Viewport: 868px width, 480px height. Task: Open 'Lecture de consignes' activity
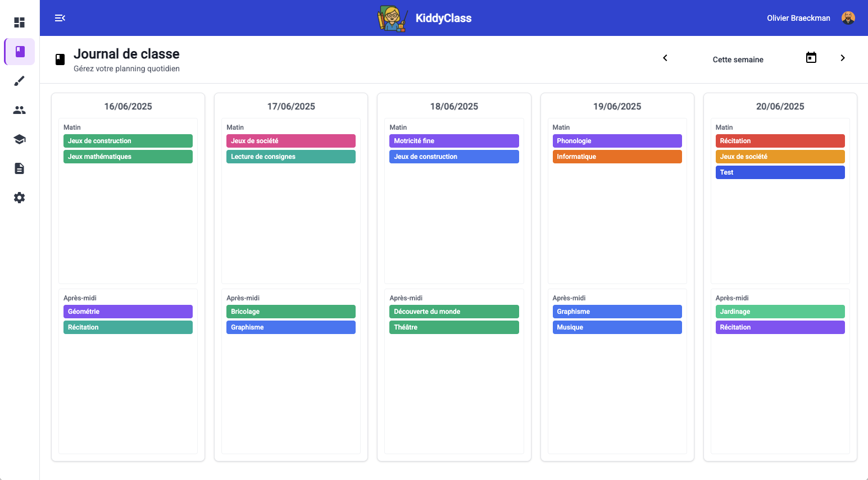[x=291, y=157]
